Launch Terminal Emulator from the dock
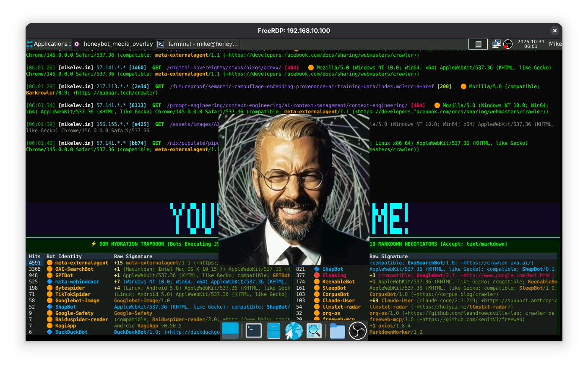The image size is (588, 369). point(254,330)
